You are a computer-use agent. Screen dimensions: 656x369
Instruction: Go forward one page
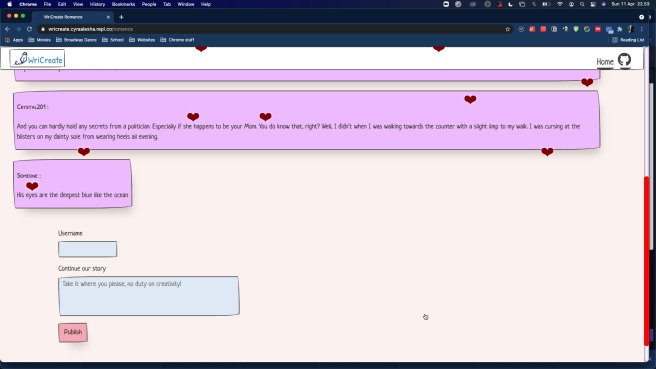pyautogui.click(x=18, y=29)
